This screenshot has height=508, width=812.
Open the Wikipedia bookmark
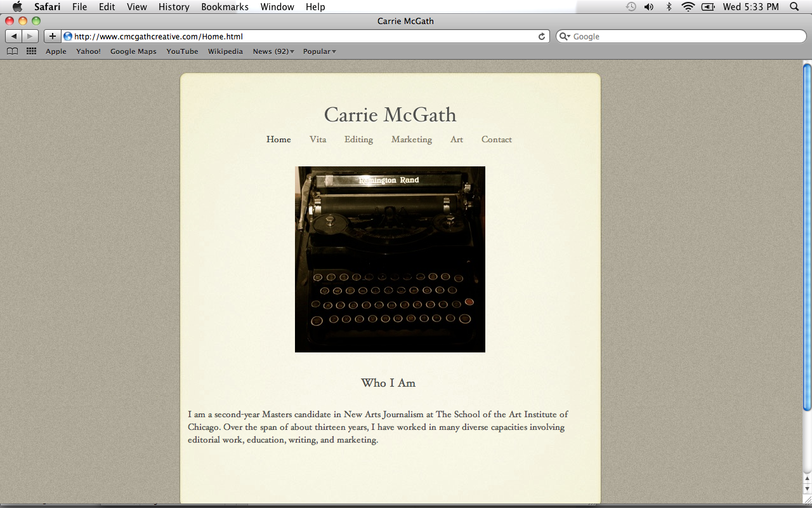[x=225, y=51]
